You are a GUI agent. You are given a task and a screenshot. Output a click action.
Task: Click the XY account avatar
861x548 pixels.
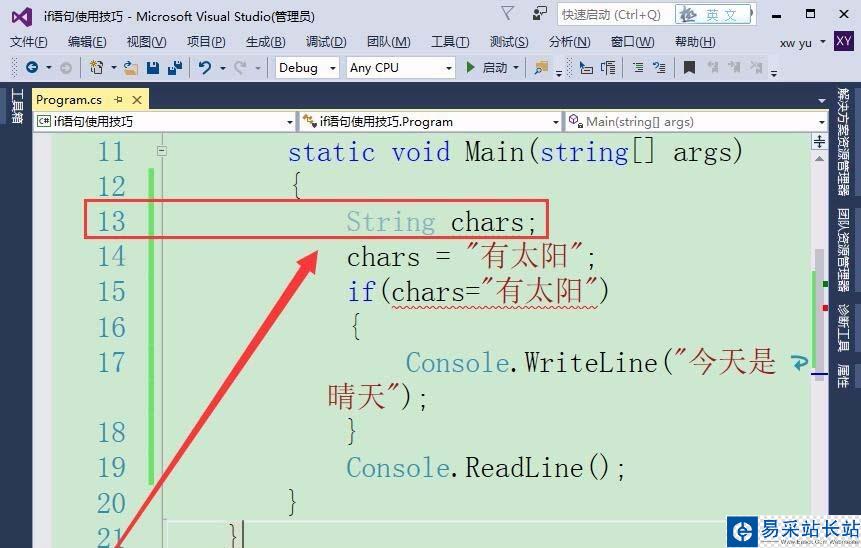843,41
